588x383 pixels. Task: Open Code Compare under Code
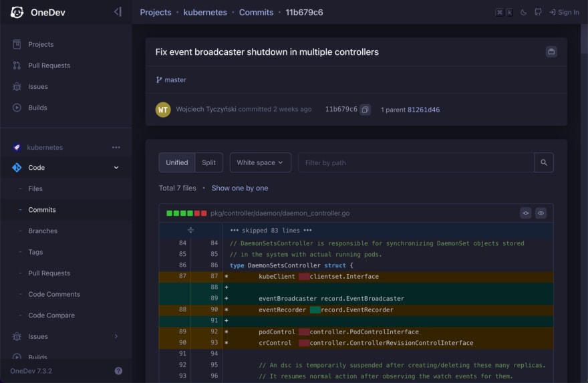tap(51, 315)
